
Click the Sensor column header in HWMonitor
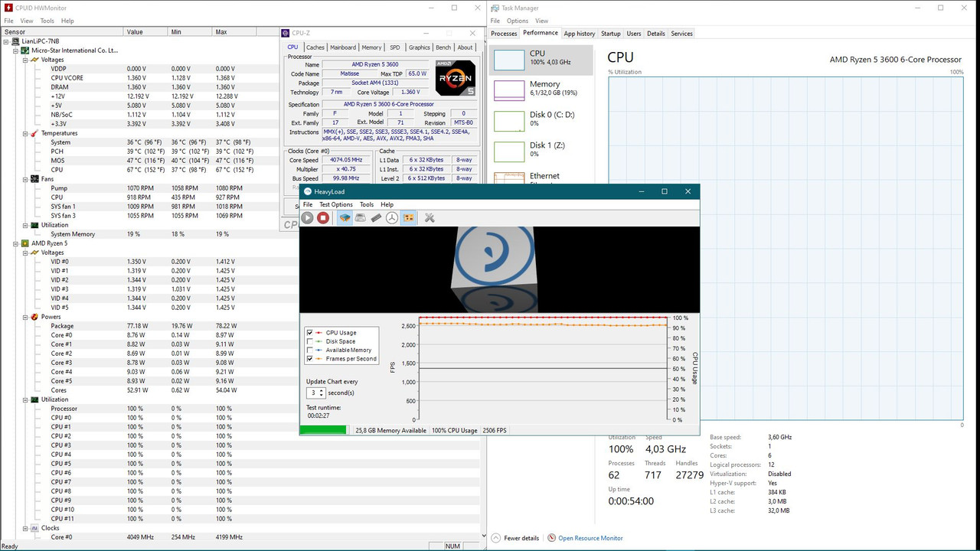pyautogui.click(x=62, y=32)
